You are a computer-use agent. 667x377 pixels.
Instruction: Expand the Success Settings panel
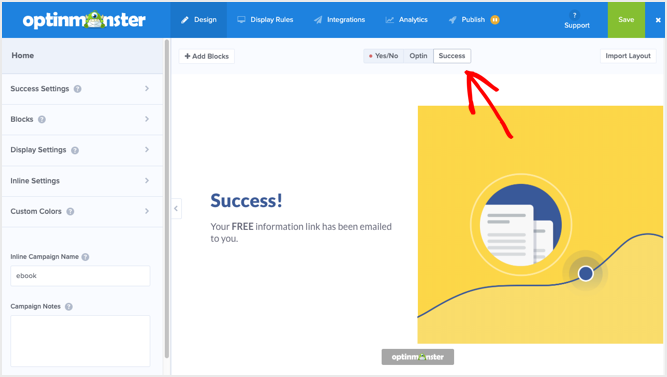83,89
